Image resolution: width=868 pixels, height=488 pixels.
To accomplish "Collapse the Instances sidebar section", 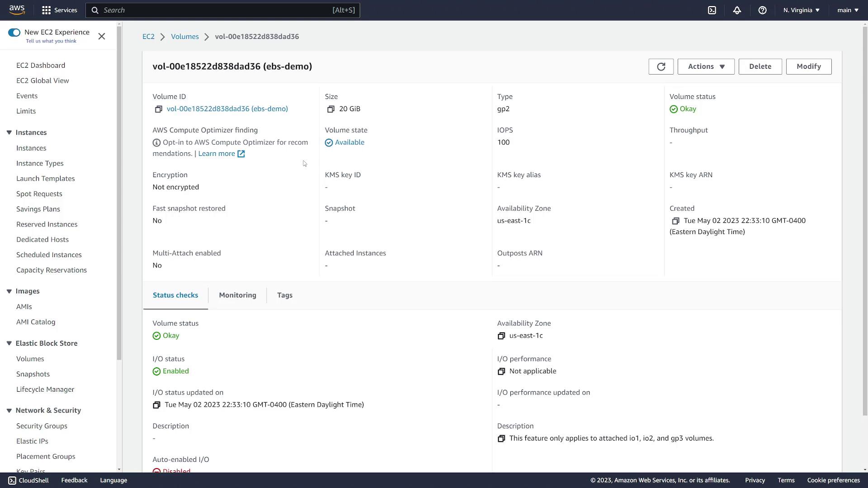I will coord(9,132).
